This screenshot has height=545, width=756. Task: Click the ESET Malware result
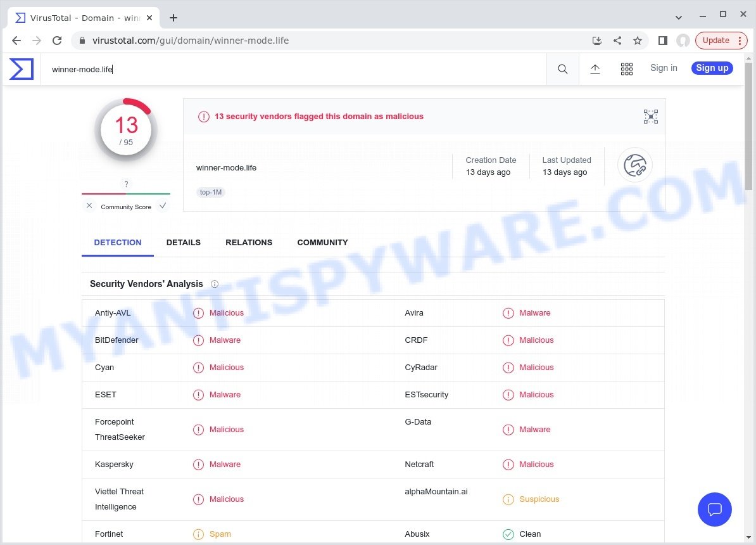click(x=225, y=395)
